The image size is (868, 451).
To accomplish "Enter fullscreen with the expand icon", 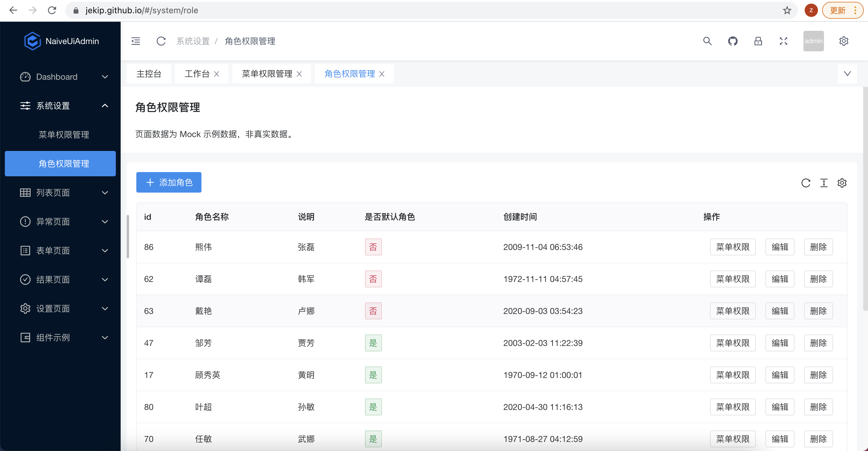I will click(784, 41).
